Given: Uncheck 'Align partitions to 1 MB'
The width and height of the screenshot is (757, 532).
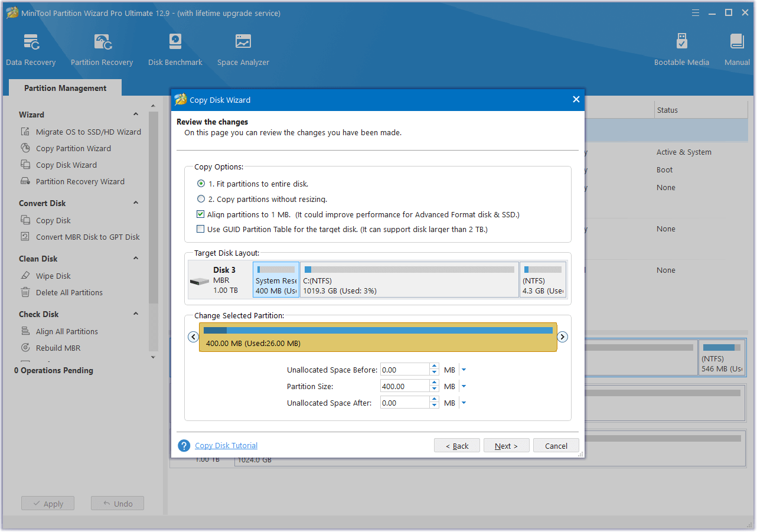Looking at the screenshot, I should point(201,214).
